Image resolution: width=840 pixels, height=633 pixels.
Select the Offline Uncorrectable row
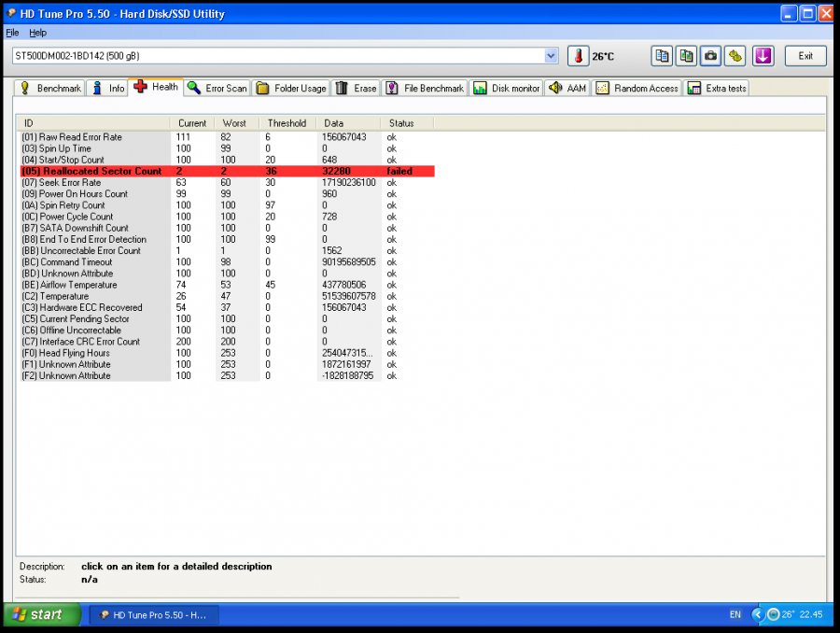227,331
